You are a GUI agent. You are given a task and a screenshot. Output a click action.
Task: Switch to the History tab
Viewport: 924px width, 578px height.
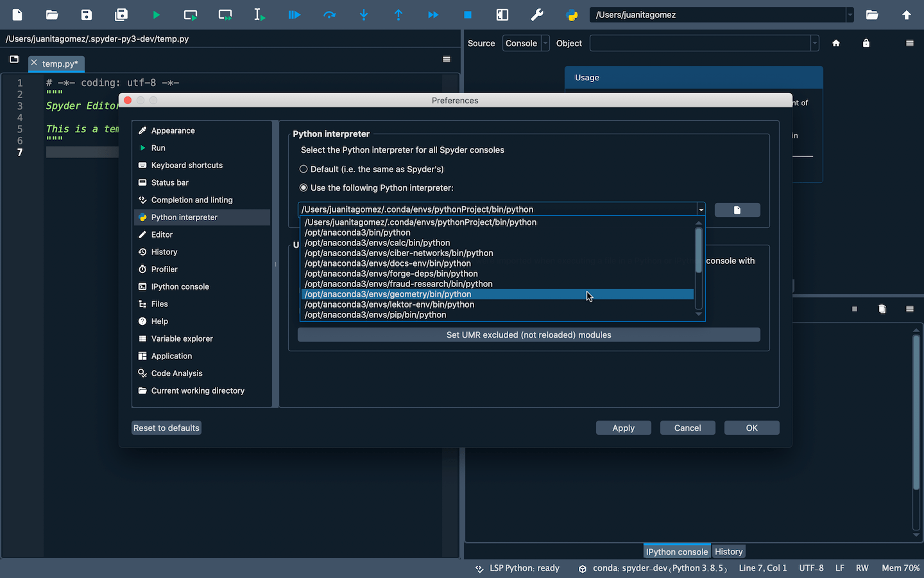[728, 551]
